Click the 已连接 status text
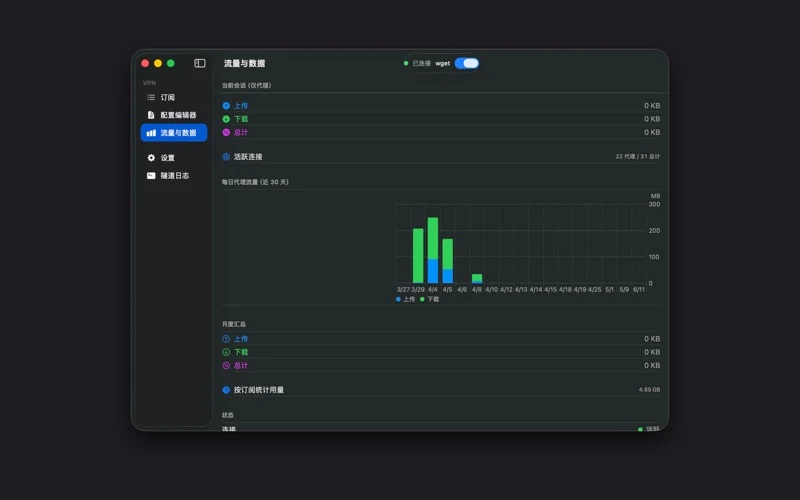This screenshot has width=800, height=500. coord(421,63)
